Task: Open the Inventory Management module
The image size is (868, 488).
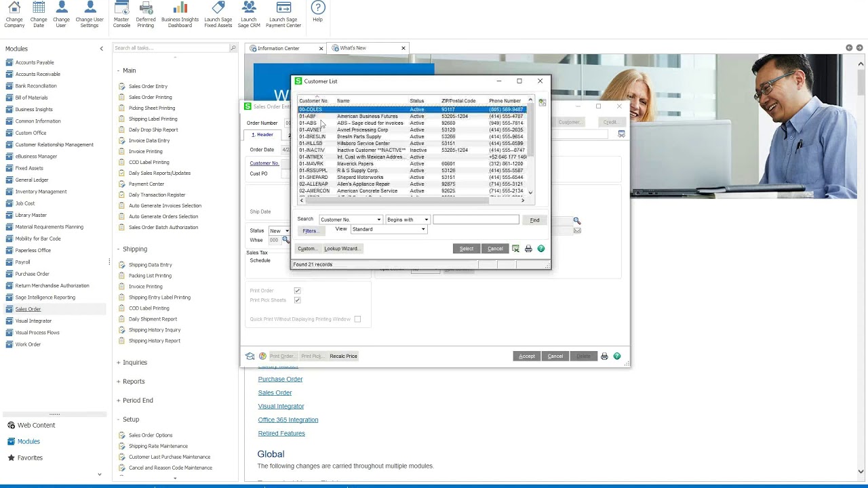Action: 41,192
